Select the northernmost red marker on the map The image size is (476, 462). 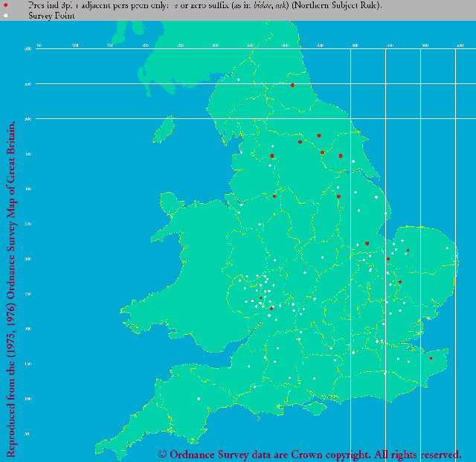pyautogui.click(x=292, y=85)
